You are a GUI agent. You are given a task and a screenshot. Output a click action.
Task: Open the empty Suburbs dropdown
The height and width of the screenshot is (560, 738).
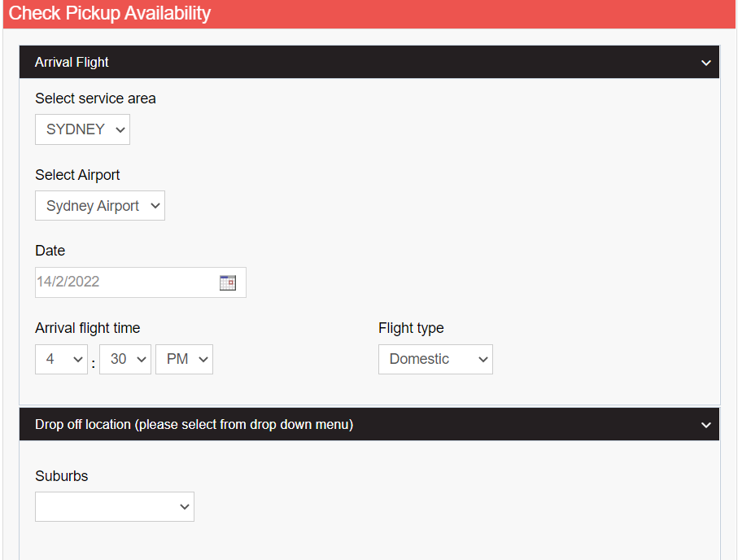115,506
